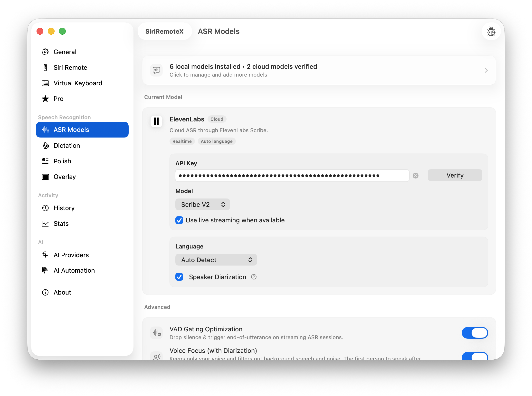Open Polish settings page

(82, 161)
